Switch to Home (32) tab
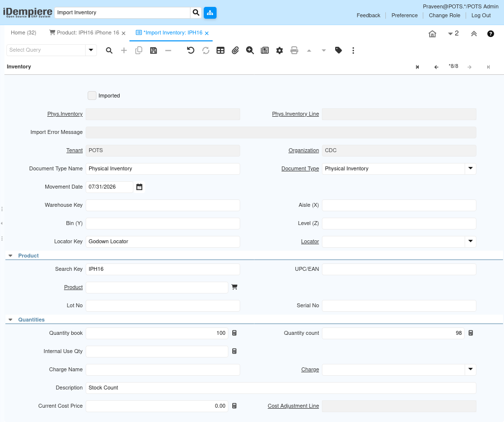Screen dimensions: 504x422 [x=24, y=33]
